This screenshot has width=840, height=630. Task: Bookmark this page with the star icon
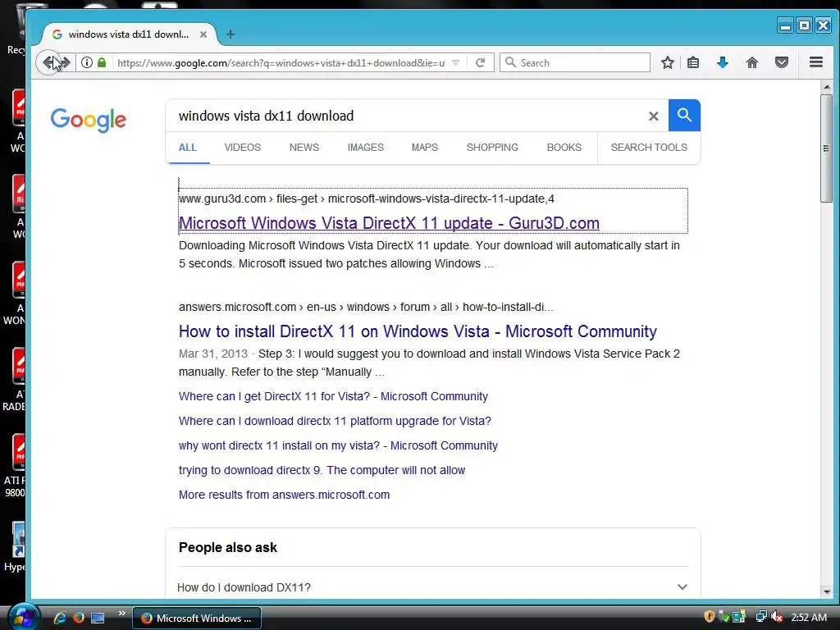[668, 62]
